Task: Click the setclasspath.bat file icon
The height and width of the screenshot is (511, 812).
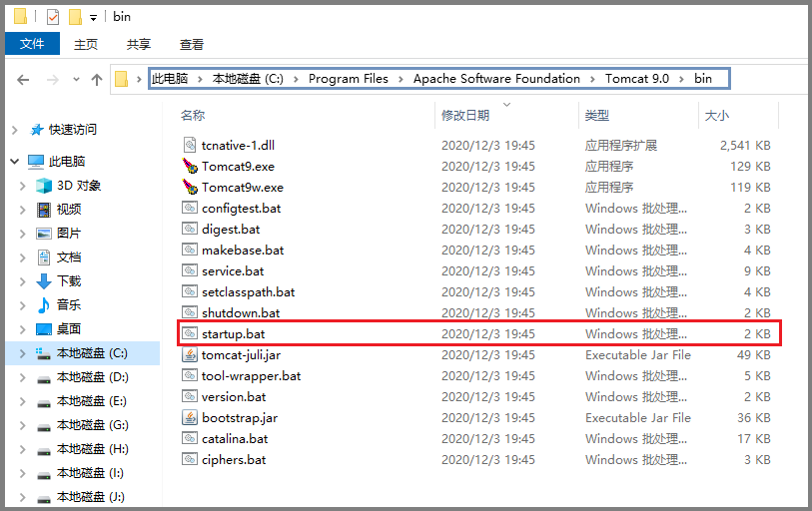Action: 190,292
